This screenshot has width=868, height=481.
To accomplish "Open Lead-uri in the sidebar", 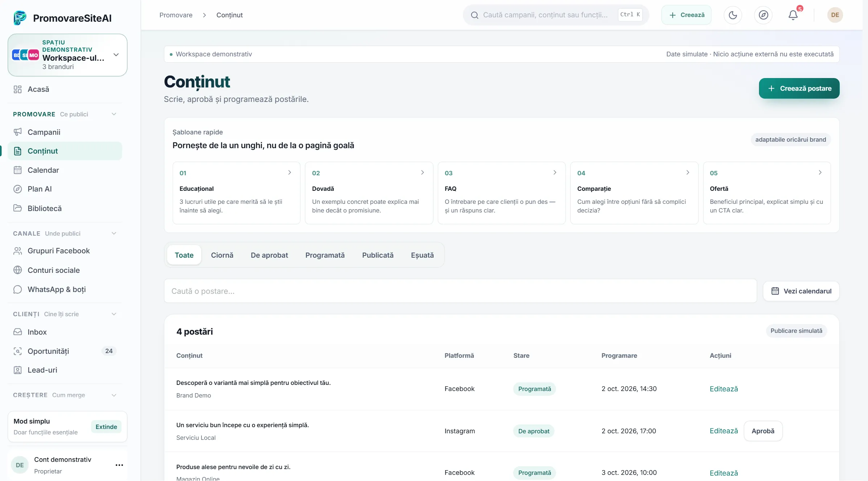I will point(65,370).
